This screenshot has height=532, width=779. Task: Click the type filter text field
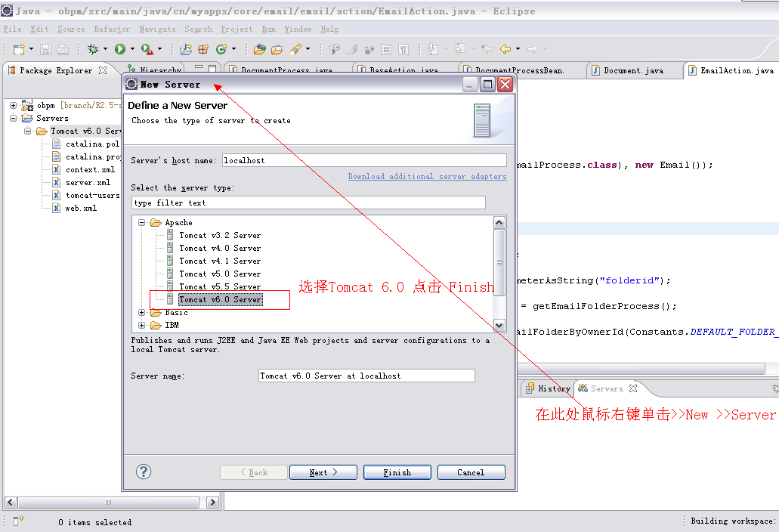tap(308, 203)
